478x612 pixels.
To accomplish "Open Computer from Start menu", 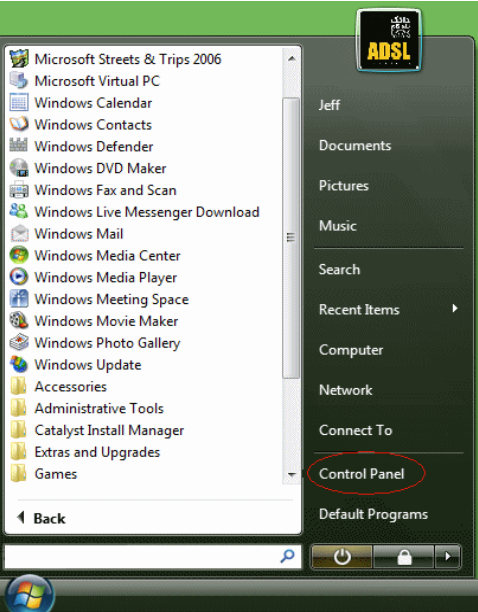I will click(x=351, y=350).
